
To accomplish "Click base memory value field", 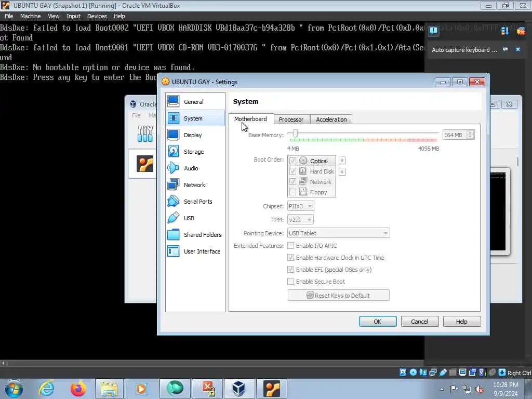I will [454, 135].
